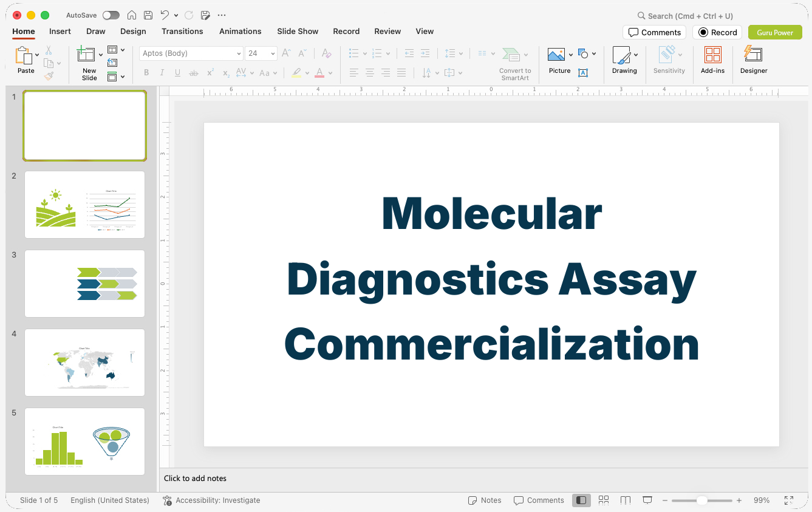Toggle the AutoSave switch
812x512 pixels.
click(111, 15)
